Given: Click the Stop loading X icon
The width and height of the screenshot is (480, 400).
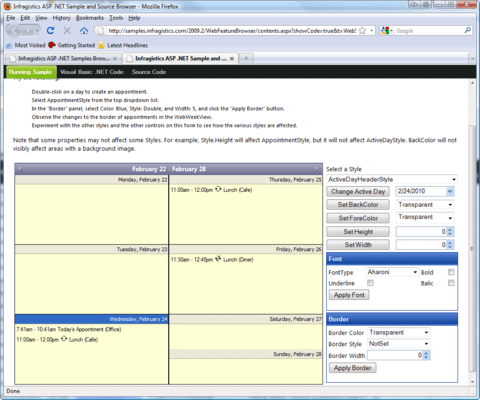Looking at the screenshot, I should pyautogui.click(x=67, y=31).
